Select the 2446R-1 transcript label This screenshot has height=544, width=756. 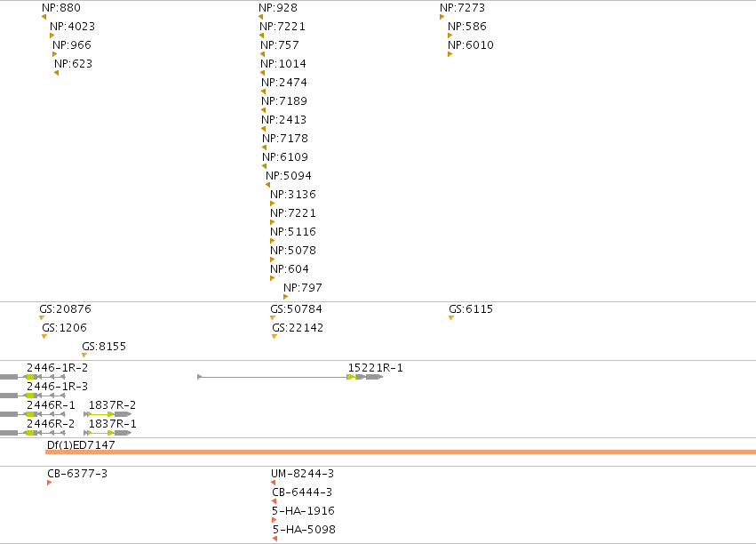(52, 405)
